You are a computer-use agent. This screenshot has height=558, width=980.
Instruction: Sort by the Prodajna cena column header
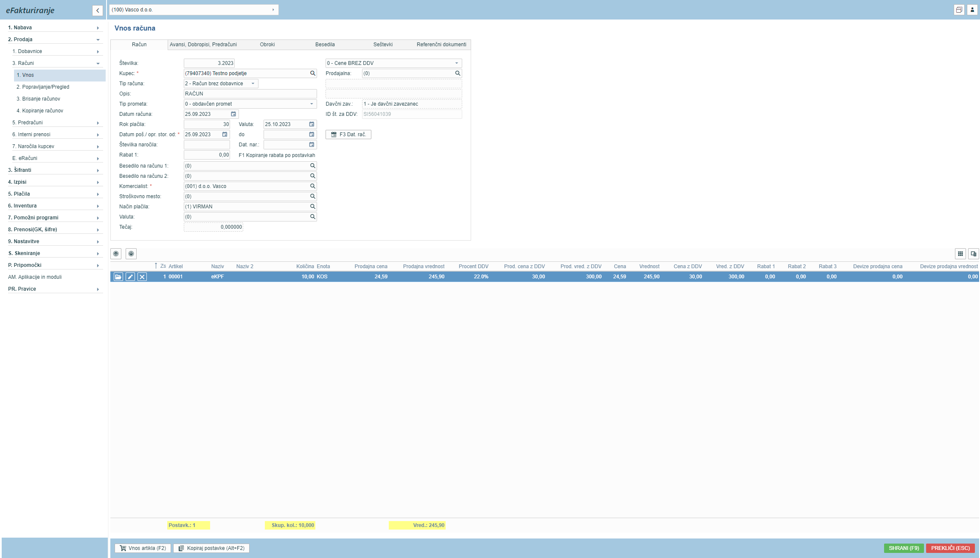(x=371, y=266)
